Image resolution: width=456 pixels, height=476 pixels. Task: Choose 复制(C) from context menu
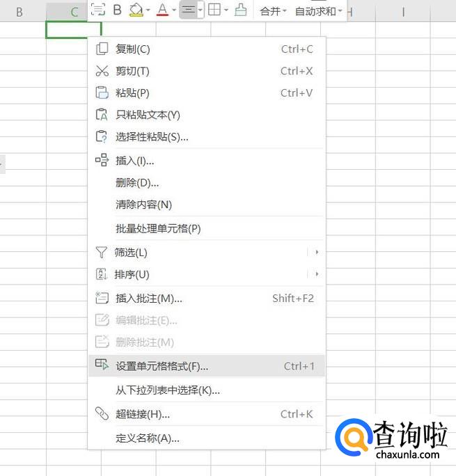207,49
